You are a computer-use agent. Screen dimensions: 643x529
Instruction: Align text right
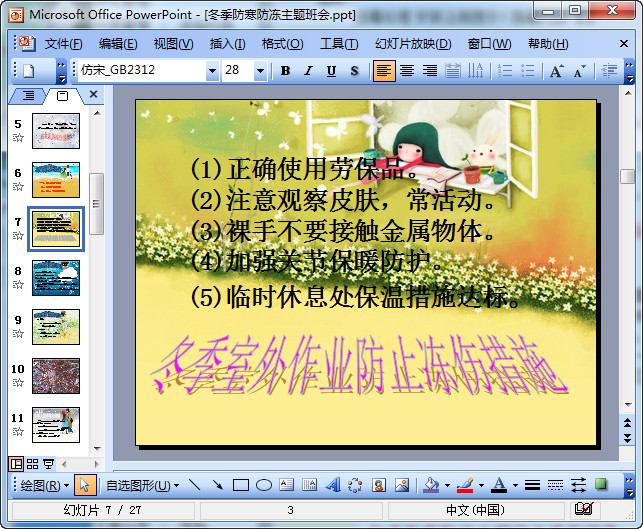(430, 71)
